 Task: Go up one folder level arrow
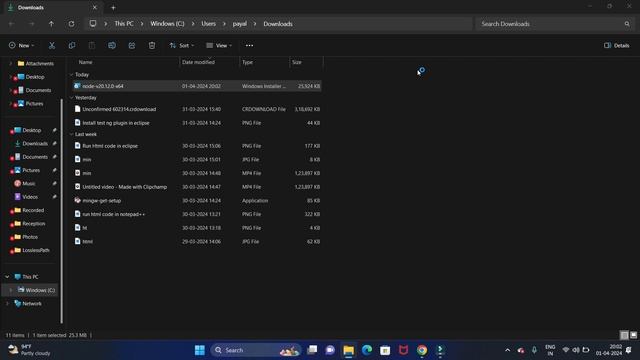pos(51,24)
